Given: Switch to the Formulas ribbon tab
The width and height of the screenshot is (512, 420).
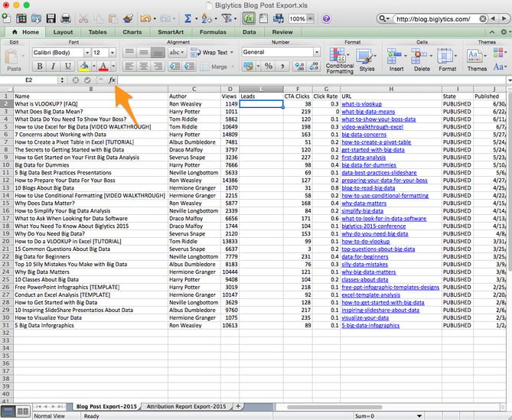Looking at the screenshot, I should 213,32.
